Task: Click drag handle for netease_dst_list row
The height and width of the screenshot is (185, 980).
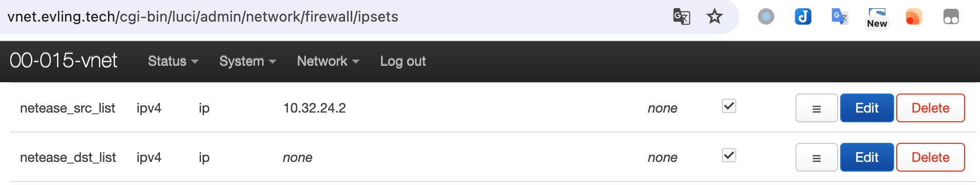Action: click(x=816, y=157)
